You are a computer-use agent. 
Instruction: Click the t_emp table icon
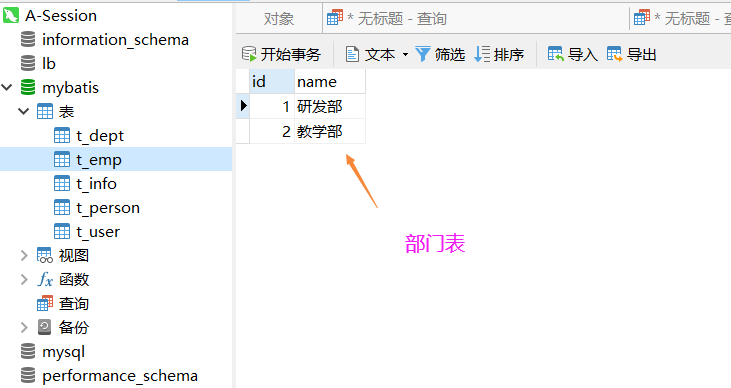point(62,159)
